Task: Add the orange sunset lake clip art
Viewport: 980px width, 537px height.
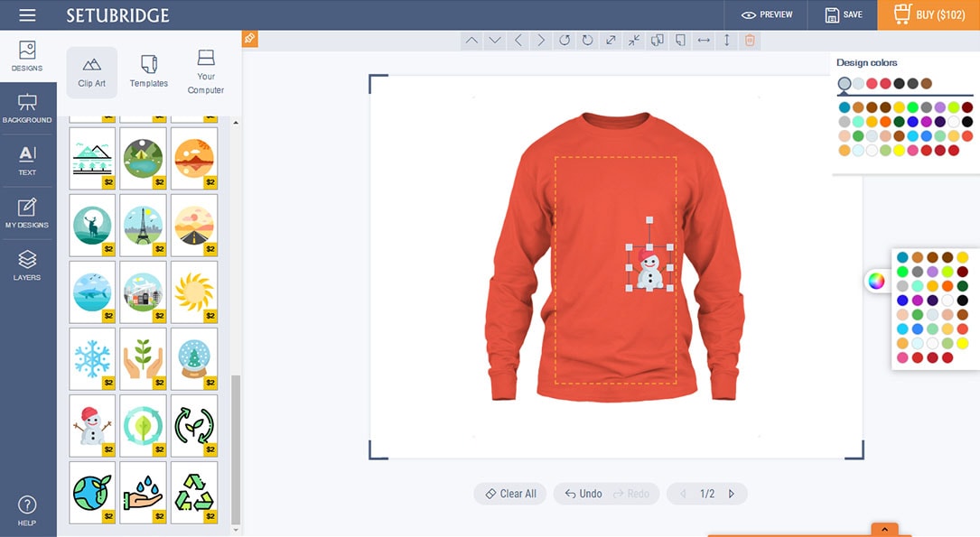Action: (194, 159)
